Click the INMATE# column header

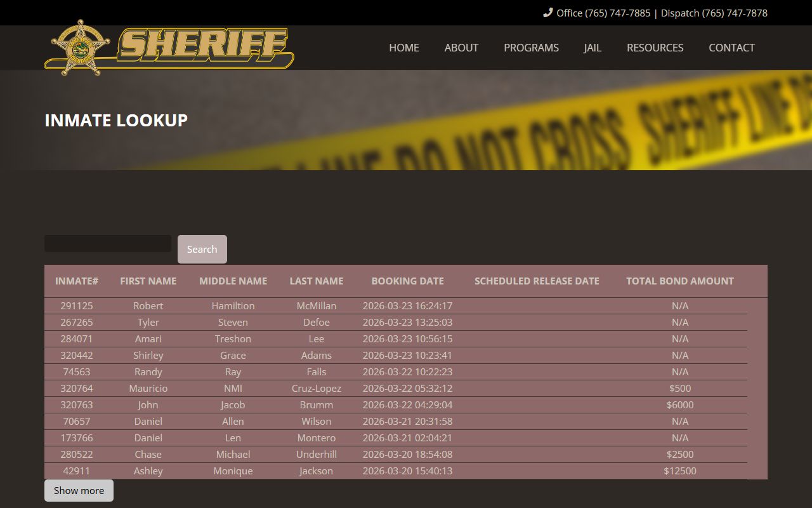tap(77, 281)
